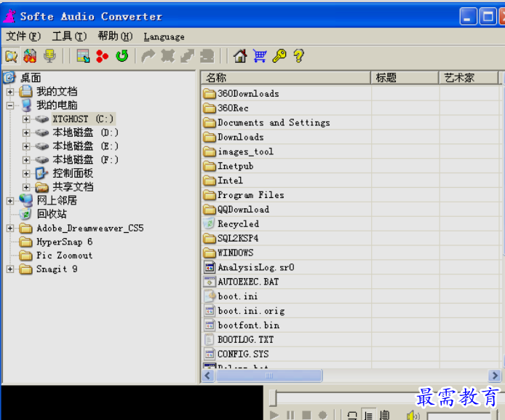
Task: Click the pause button in the player
Action: point(290,415)
